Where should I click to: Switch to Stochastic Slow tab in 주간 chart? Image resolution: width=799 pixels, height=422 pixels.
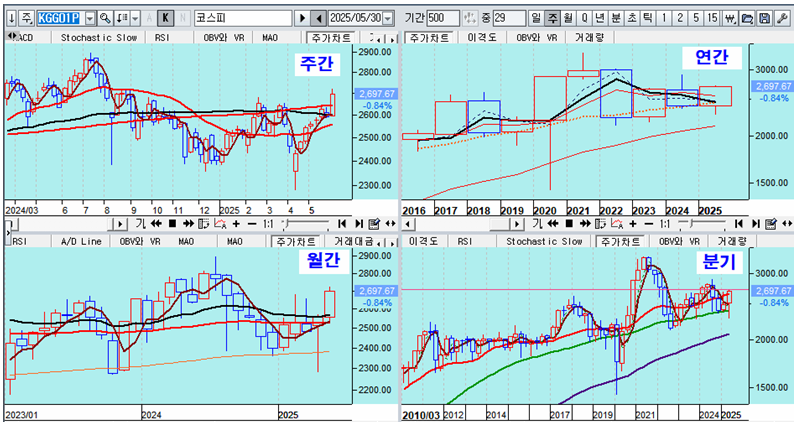[x=99, y=38]
